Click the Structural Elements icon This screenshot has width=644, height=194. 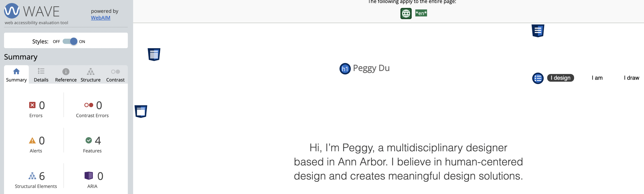(32, 176)
